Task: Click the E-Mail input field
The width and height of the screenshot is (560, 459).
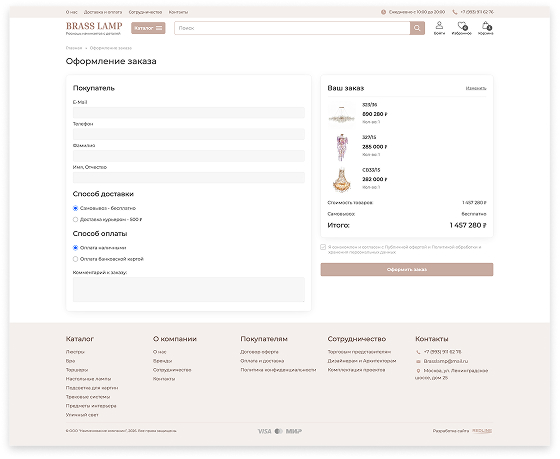Action: click(189, 113)
